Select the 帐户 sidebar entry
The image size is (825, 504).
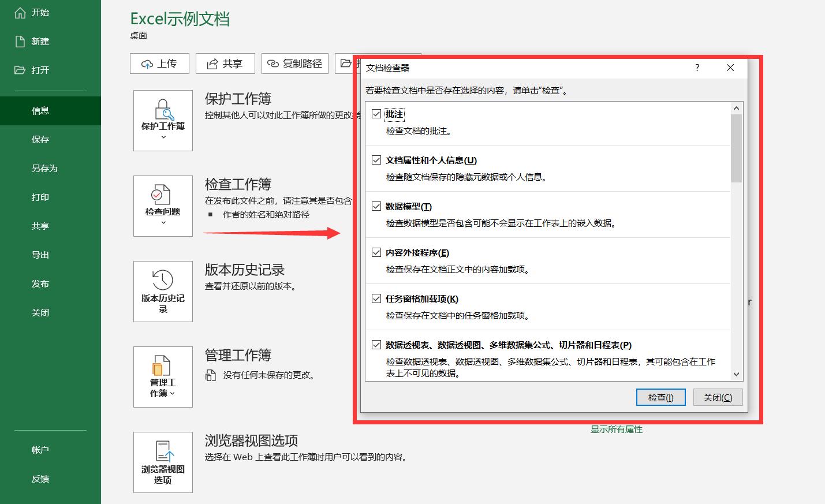[x=39, y=450]
